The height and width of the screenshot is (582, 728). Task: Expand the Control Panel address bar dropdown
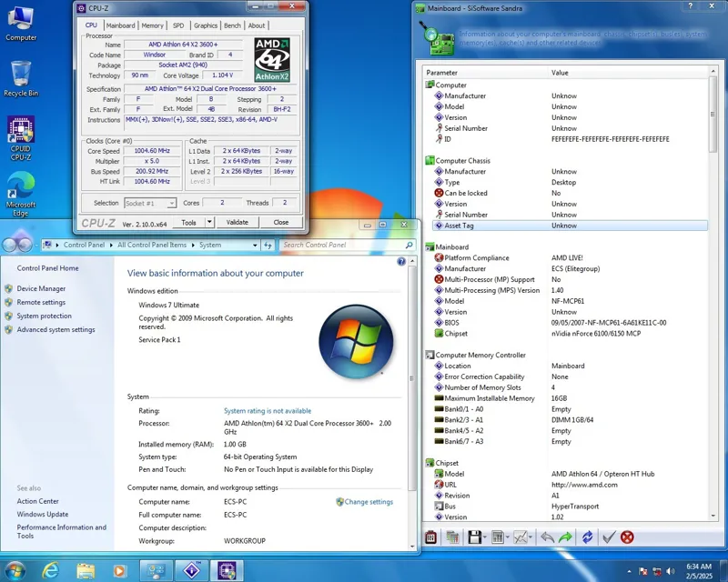click(255, 245)
